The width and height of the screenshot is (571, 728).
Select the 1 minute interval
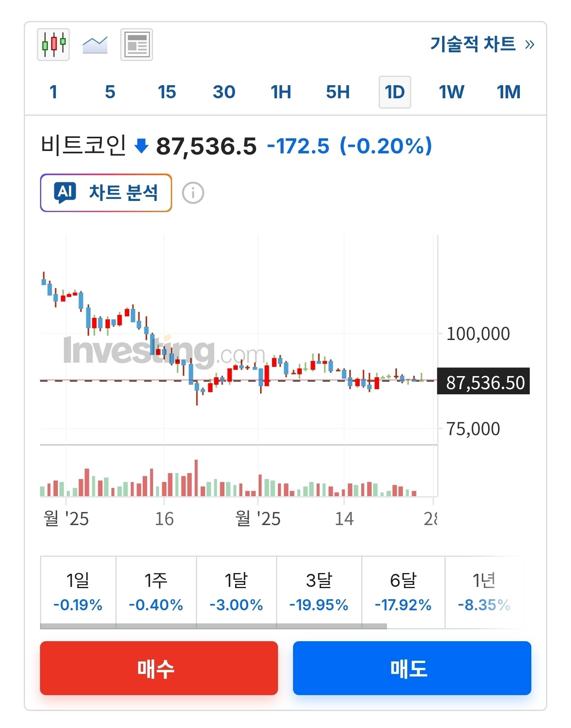coord(53,92)
